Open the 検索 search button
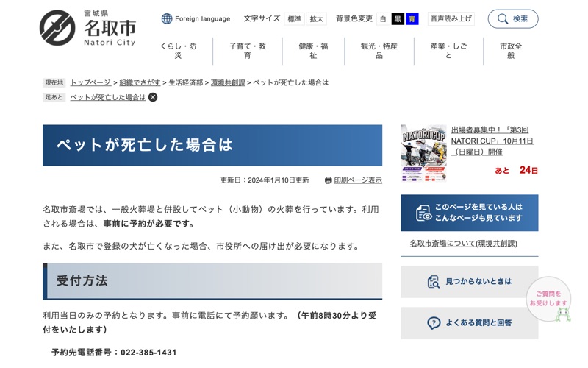Viewport: 588px width, 368px height. click(512, 19)
